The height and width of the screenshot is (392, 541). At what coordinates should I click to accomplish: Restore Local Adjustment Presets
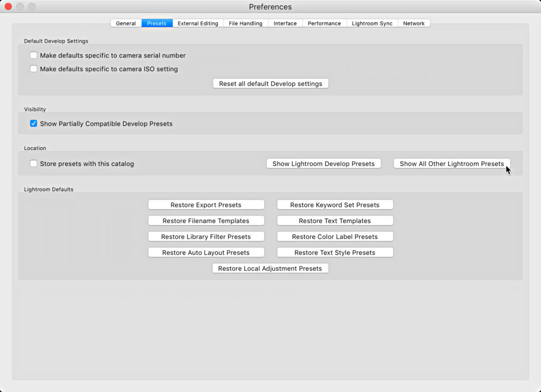point(270,268)
